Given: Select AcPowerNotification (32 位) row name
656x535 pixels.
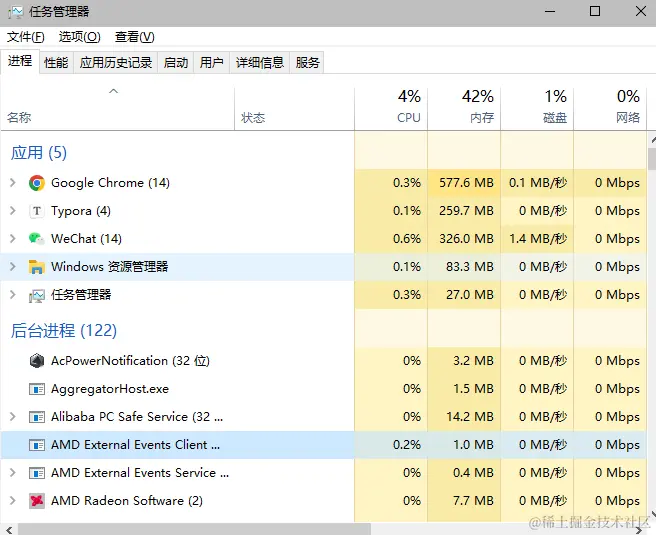Looking at the screenshot, I should tap(130, 361).
